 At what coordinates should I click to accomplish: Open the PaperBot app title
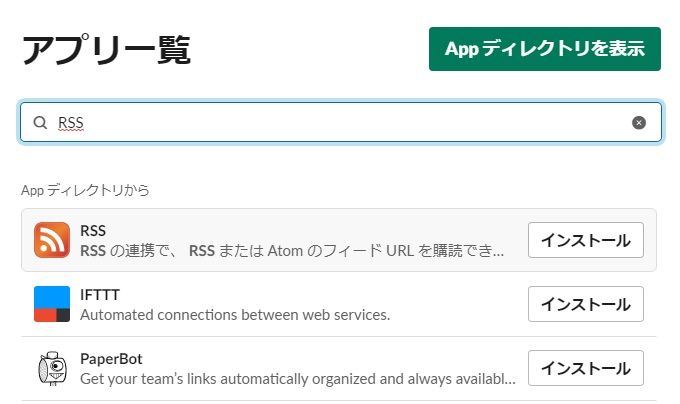point(111,359)
